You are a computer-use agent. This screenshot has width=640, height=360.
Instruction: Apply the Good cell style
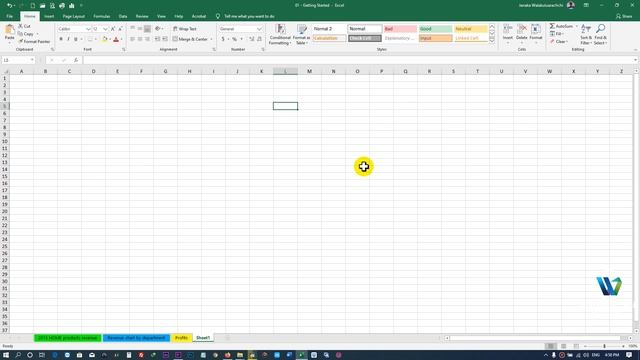pyautogui.click(x=435, y=29)
